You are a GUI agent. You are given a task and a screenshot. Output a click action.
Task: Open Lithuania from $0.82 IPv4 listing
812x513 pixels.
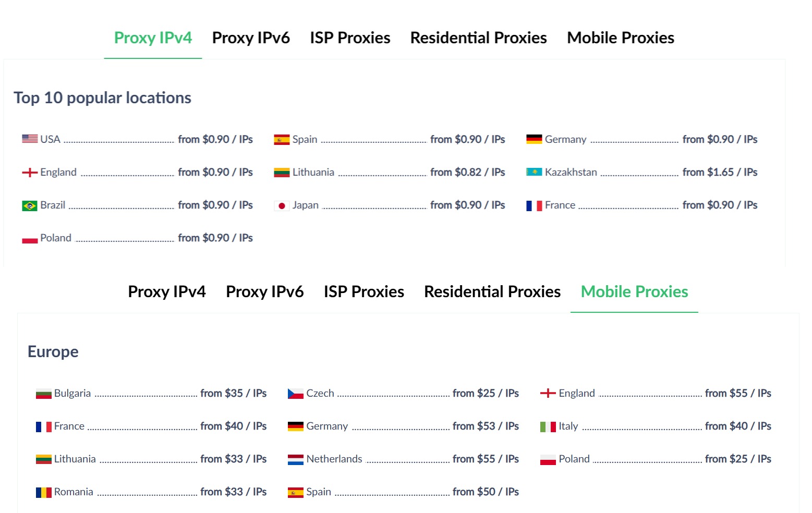coord(390,172)
